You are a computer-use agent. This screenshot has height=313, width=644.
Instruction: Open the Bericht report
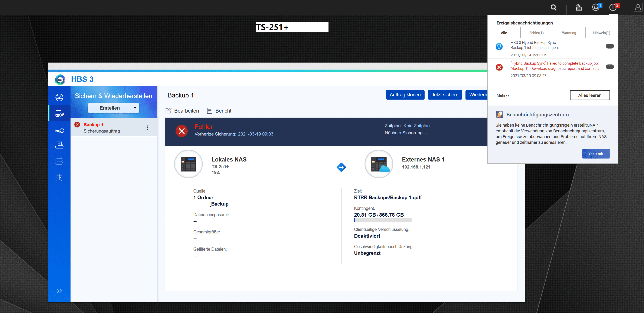pos(219,111)
